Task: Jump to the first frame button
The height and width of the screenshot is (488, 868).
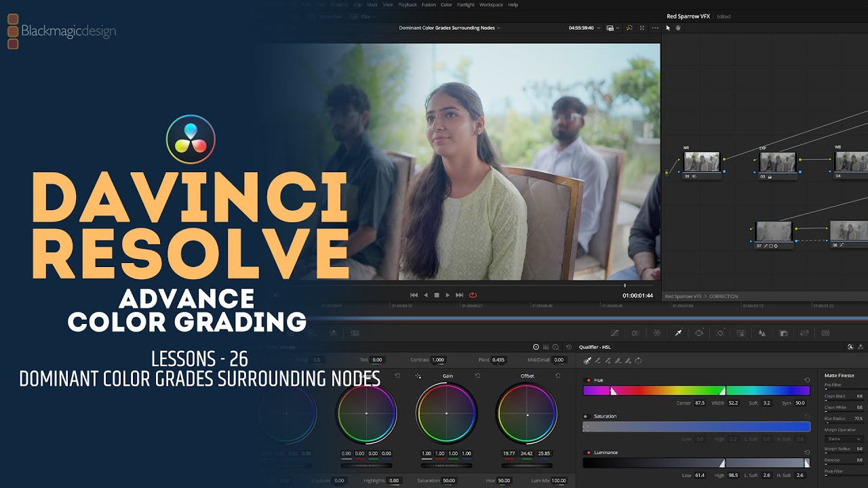Action: pos(414,295)
